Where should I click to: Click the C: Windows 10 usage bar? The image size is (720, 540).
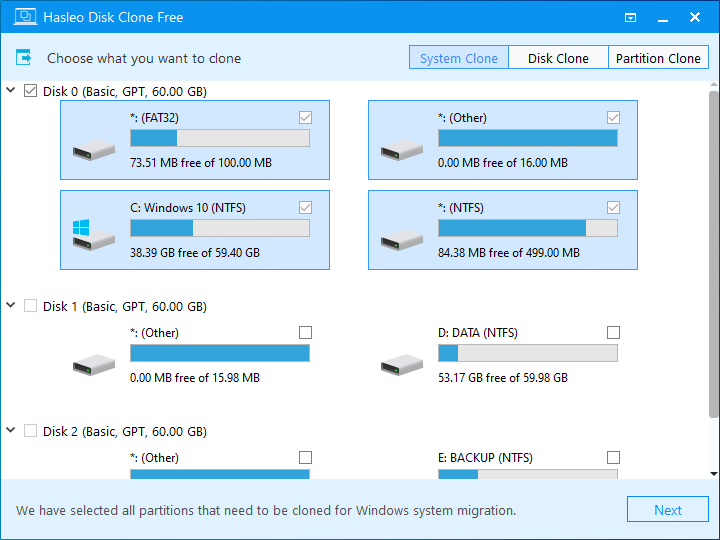(220, 228)
